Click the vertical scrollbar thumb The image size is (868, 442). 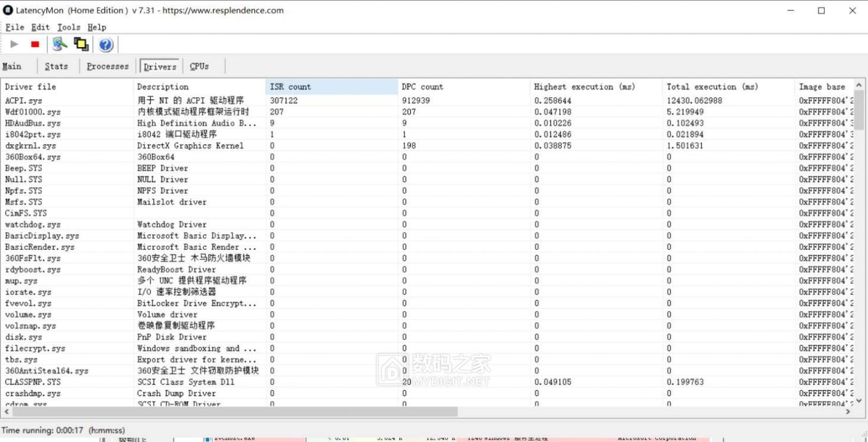(859, 111)
